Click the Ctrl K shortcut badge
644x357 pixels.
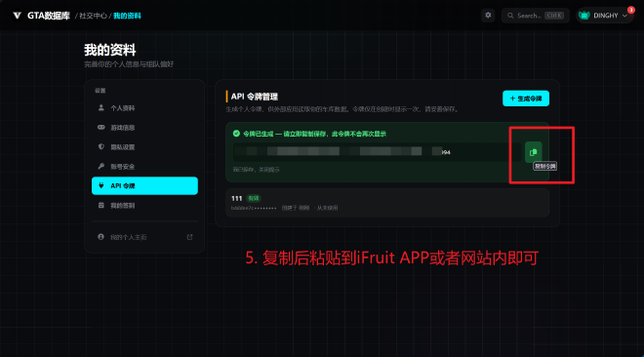[x=554, y=16]
